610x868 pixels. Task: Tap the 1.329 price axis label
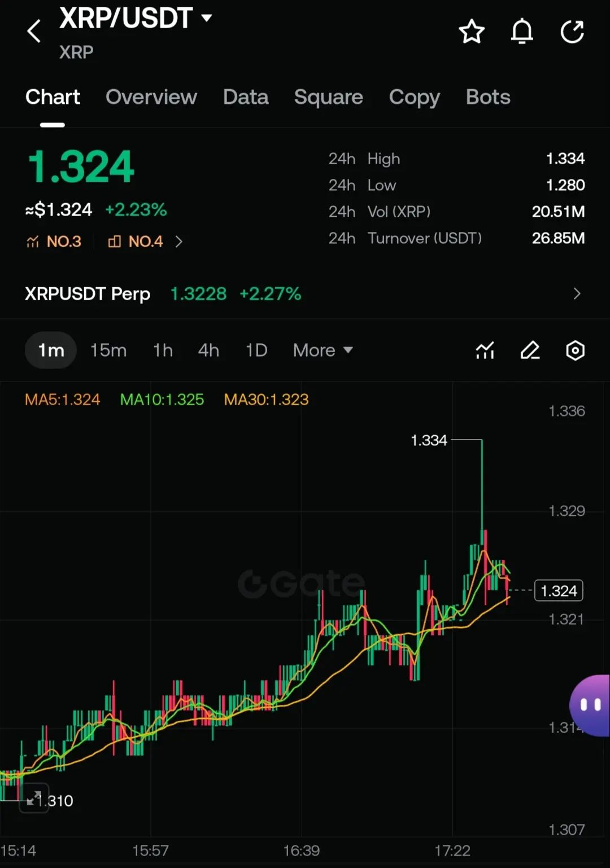coord(567,511)
